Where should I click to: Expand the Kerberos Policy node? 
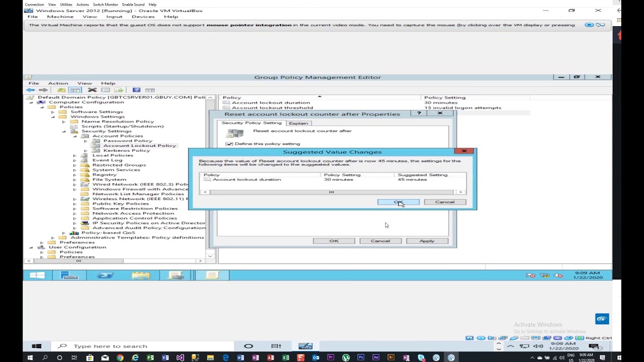point(86,150)
